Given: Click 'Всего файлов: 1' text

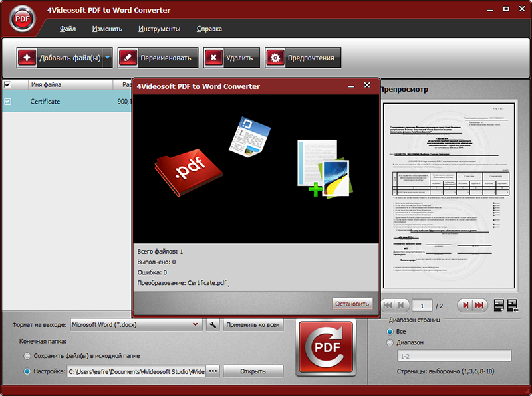Looking at the screenshot, I should (x=160, y=252).
